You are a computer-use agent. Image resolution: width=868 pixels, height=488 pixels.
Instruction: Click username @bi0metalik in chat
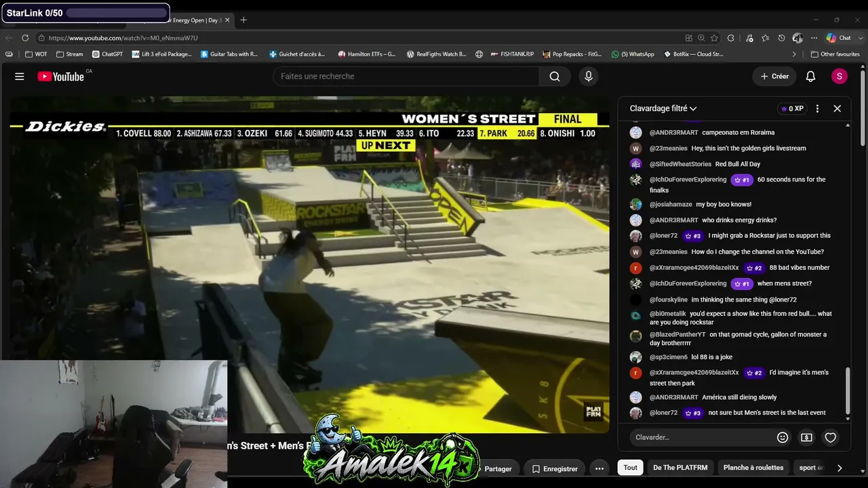click(668, 314)
